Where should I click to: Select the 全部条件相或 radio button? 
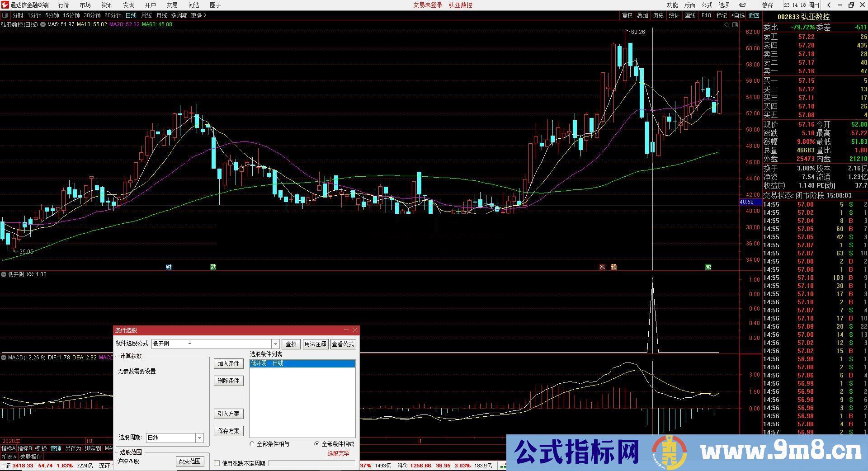pyautogui.click(x=317, y=444)
